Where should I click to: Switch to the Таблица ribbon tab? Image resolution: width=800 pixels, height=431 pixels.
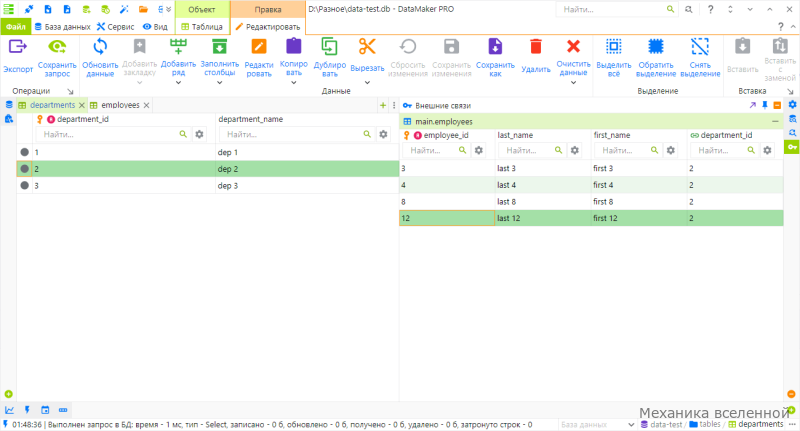pos(202,27)
